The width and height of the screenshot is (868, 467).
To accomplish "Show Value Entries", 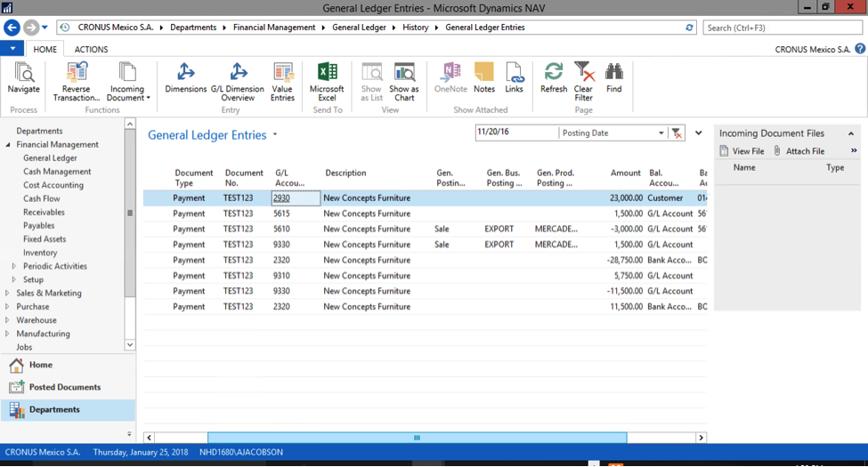I will tap(282, 82).
